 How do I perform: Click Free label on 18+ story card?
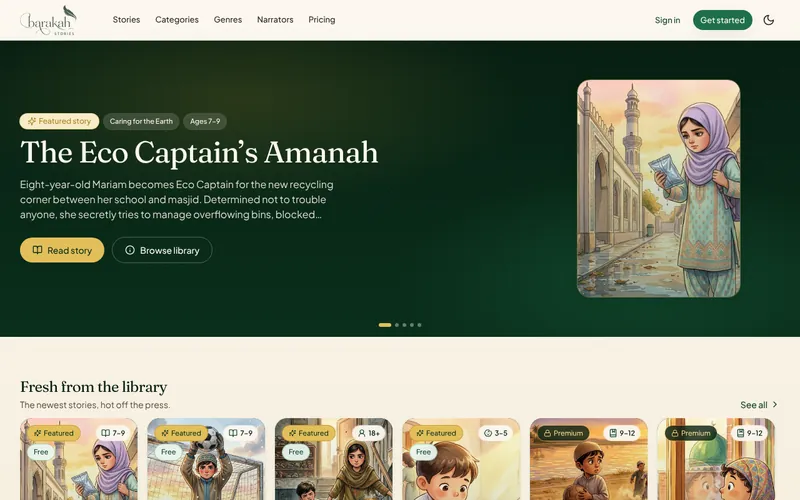[x=296, y=452]
